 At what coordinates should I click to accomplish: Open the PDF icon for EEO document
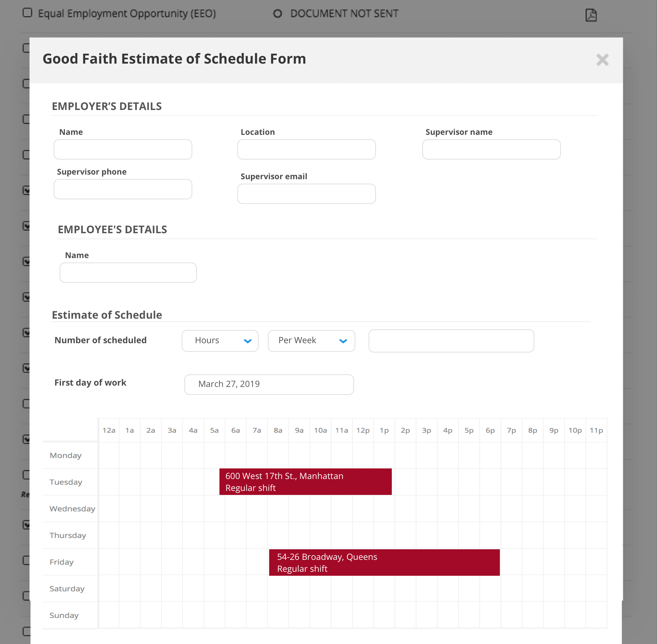click(x=591, y=15)
